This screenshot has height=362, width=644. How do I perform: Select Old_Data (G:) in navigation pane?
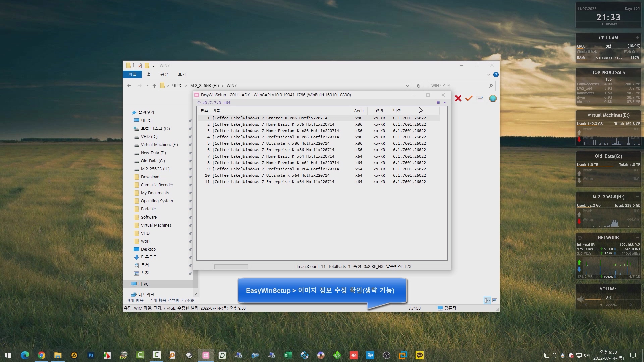click(x=153, y=161)
